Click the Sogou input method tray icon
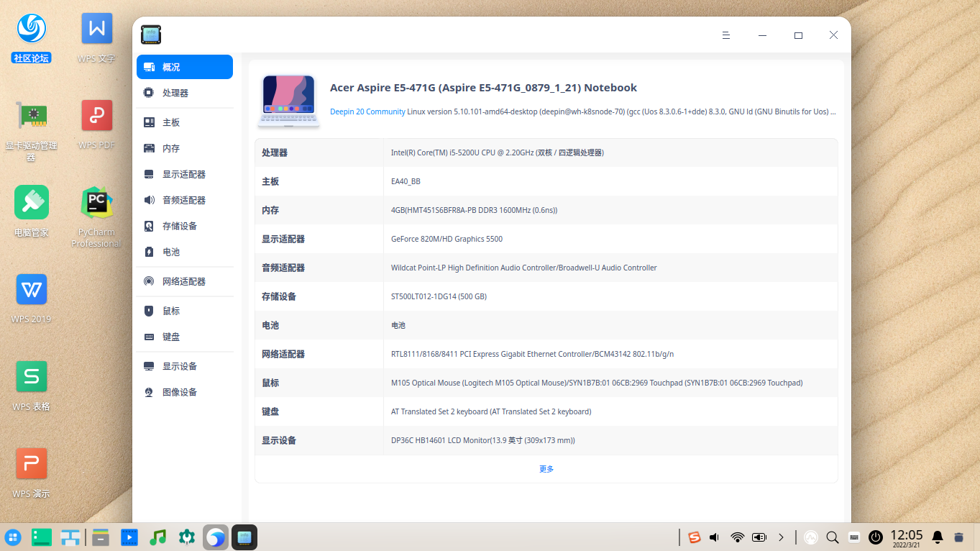The height and width of the screenshot is (551, 980). (x=693, y=537)
